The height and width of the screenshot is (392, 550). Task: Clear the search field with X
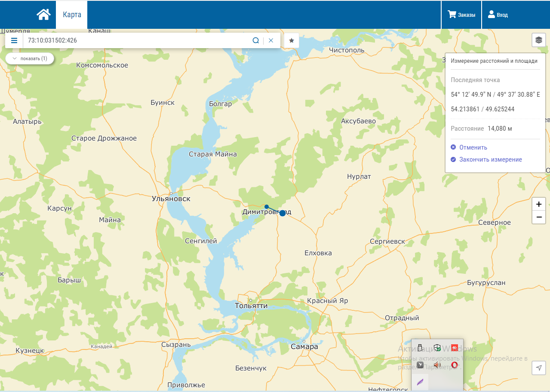click(271, 40)
